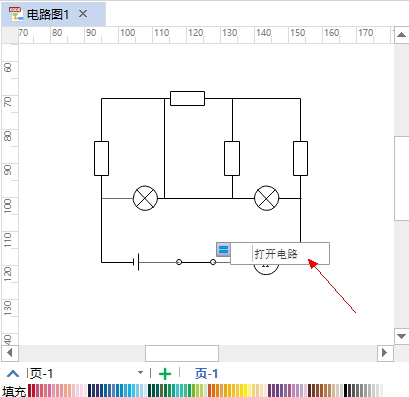Image resolution: width=409 pixels, height=397 pixels.
Task: Click the horizontal scrollbar right arrow
Action: (385, 353)
